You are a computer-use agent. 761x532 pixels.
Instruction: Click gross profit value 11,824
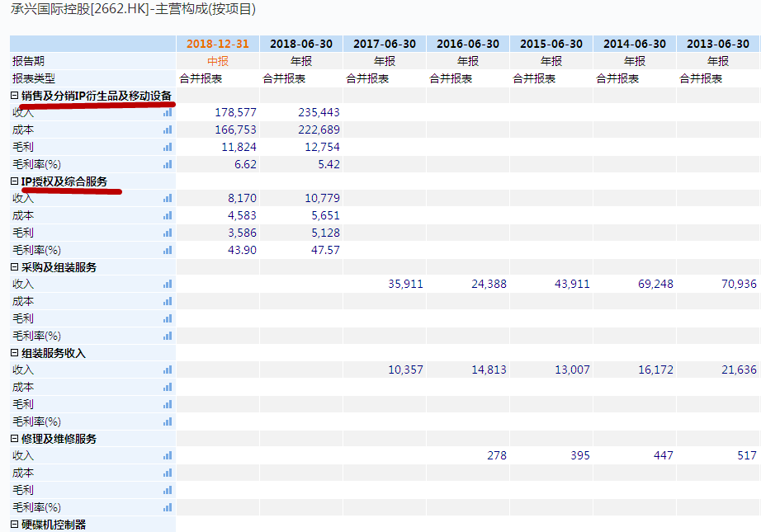[x=239, y=147]
